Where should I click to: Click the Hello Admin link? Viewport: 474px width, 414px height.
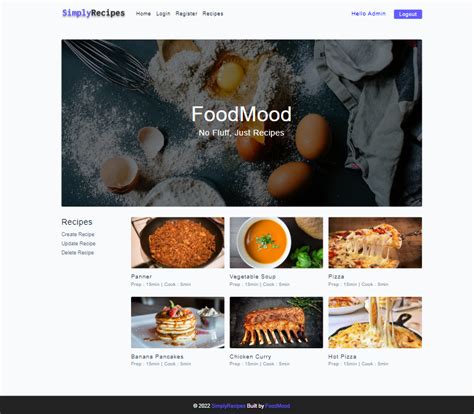point(368,14)
